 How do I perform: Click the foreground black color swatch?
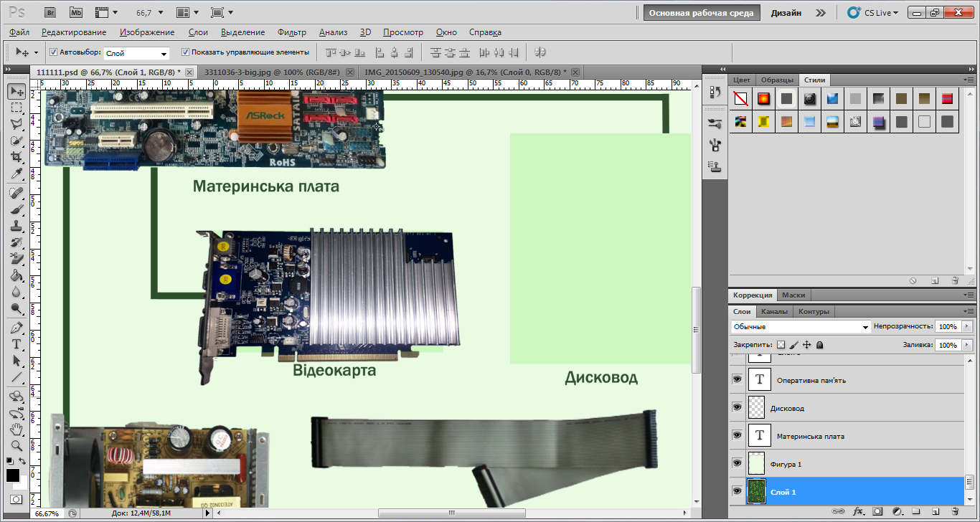coord(13,475)
